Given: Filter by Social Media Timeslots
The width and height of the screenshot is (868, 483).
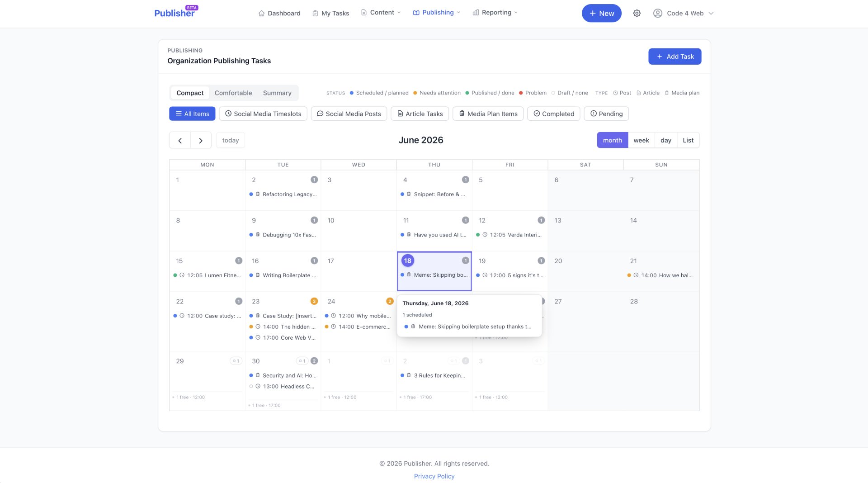Looking at the screenshot, I should 263,114.
